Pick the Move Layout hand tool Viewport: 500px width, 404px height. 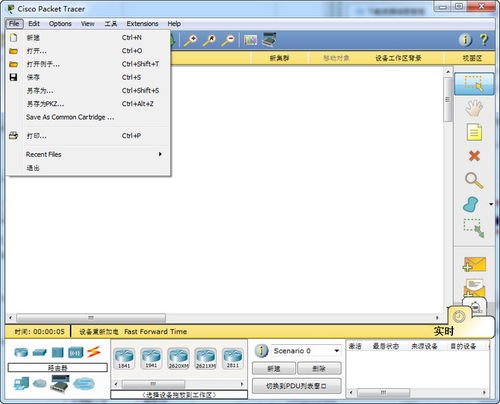pos(474,108)
